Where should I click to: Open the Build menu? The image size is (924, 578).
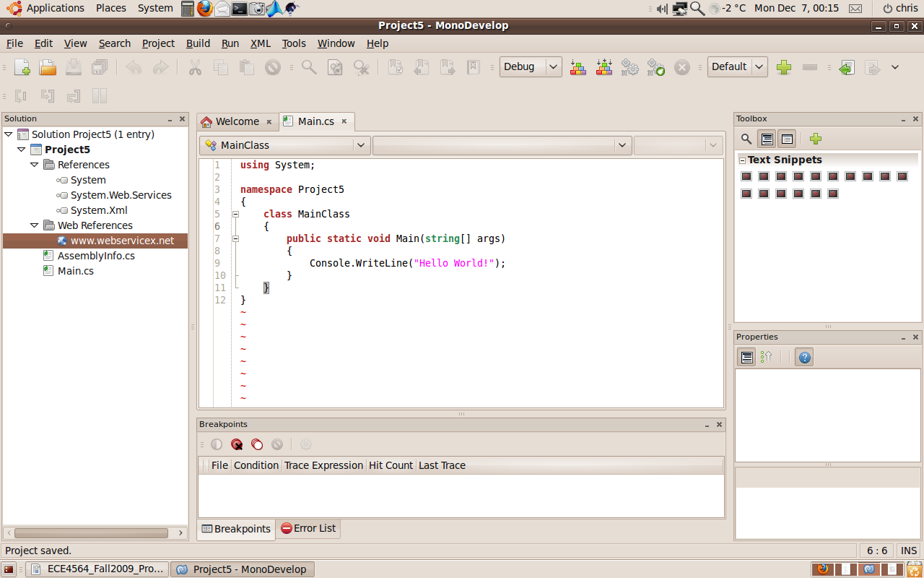click(198, 43)
